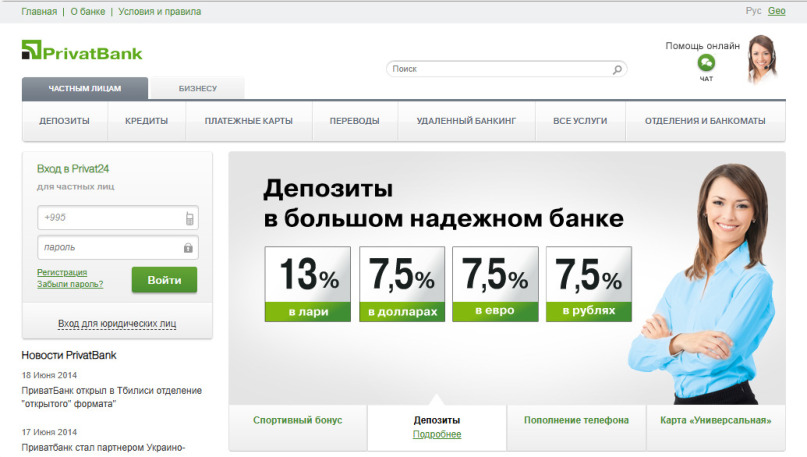Select the 13% в лари deposit tile
Screen dimensions: 807x457
coord(308,284)
